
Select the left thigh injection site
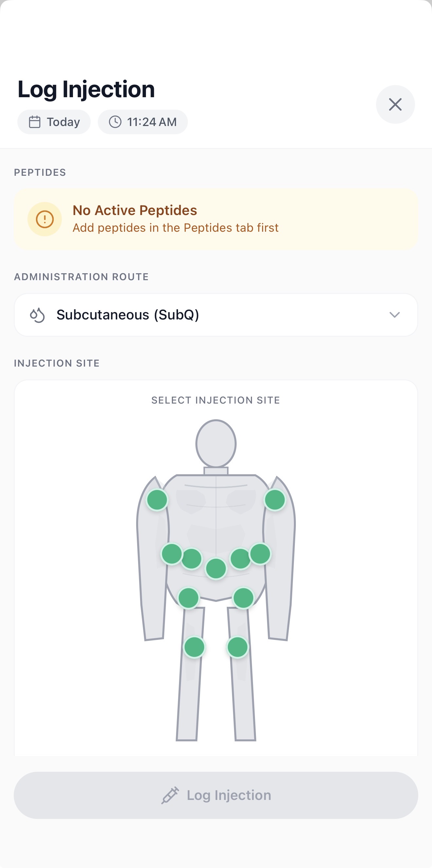(x=194, y=647)
